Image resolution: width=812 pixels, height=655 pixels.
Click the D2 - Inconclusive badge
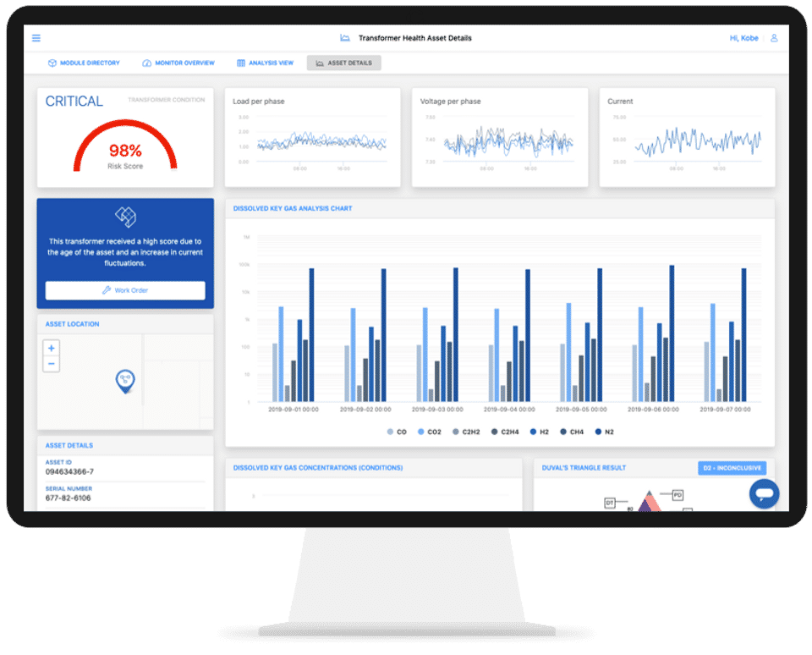732,468
